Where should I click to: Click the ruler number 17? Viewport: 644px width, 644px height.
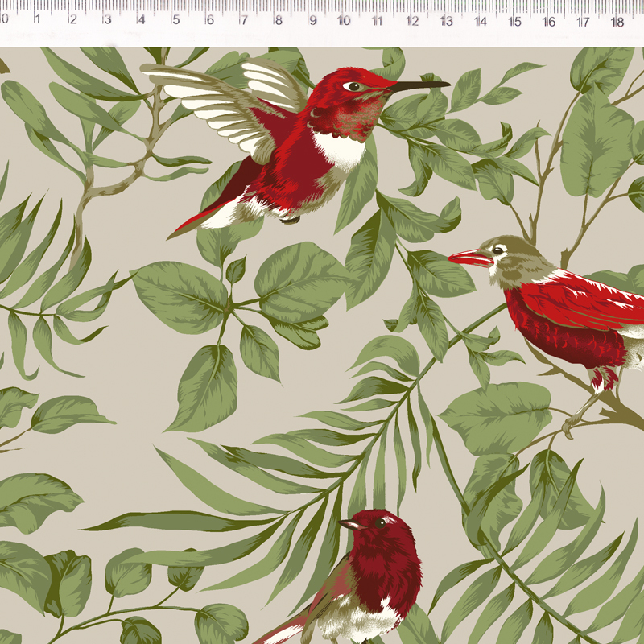(x=583, y=22)
